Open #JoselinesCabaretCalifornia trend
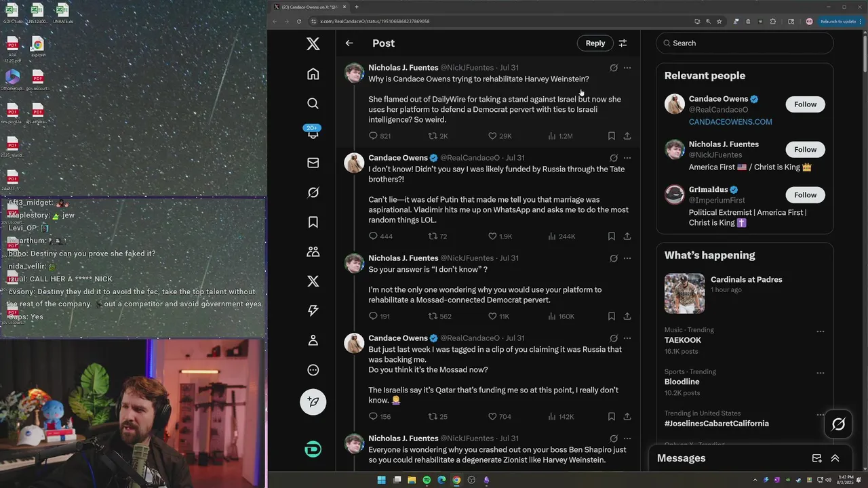The width and height of the screenshot is (868, 488). [716, 424]
